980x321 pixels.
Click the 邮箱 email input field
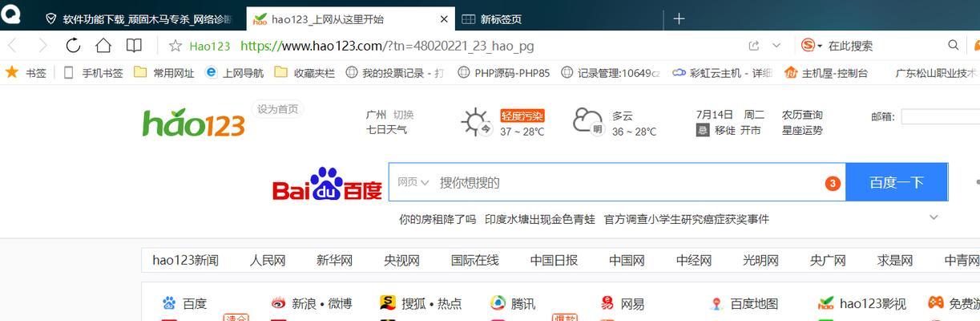point(940,116)
